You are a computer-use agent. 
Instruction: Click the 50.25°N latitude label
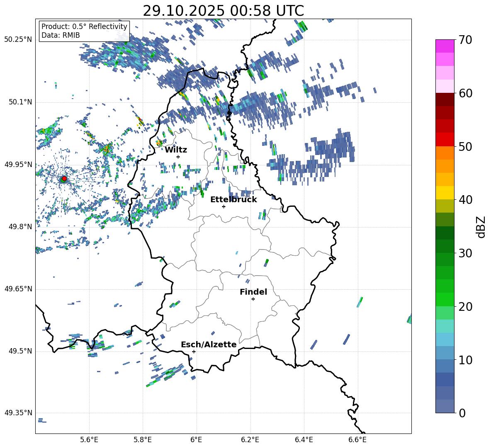tap(18, 40)
